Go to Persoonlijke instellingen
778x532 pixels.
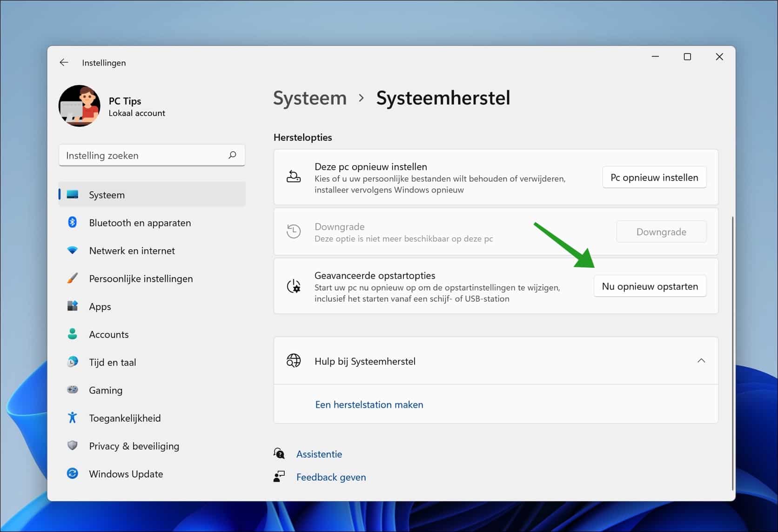(x=152, y=278)
